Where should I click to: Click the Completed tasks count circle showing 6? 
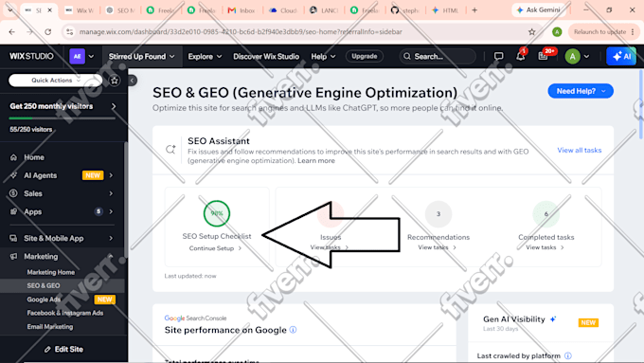[x=546, y=214]
